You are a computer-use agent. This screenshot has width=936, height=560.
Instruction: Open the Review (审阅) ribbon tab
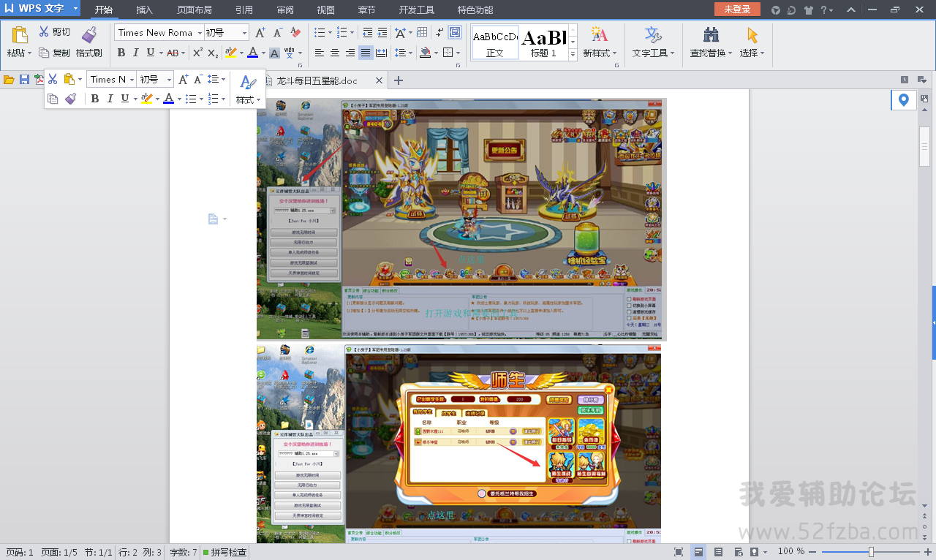(285, 10)
